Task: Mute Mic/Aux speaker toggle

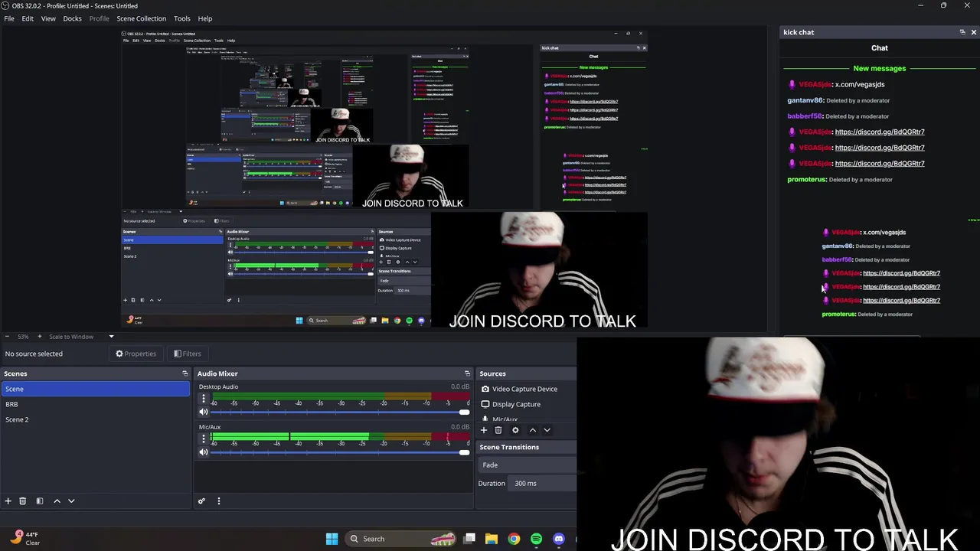Action: point(204,452)
